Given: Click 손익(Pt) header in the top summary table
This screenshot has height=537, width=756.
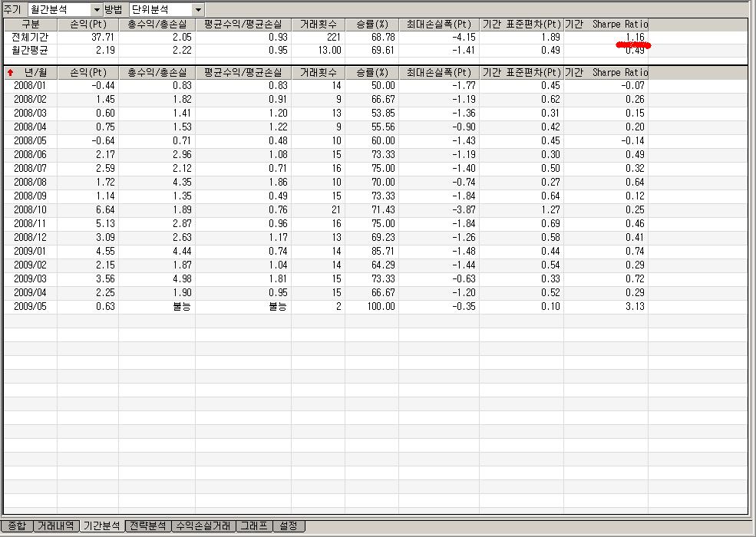Looking at the screenshot, I should (88, 25).
